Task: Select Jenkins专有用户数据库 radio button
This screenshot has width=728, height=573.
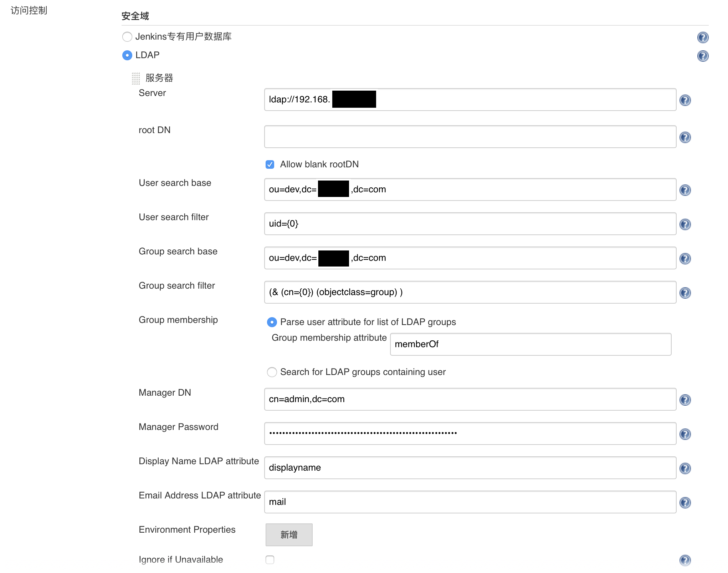Action: 127,37
